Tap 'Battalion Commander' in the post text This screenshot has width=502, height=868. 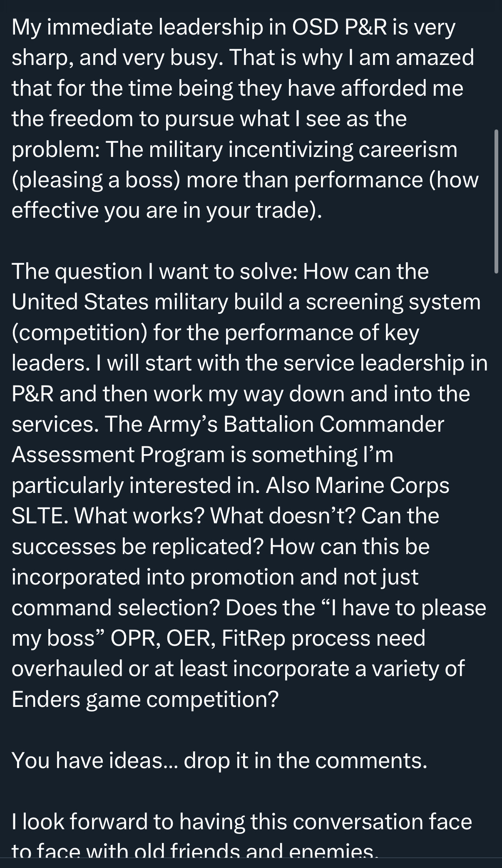pyautogui.click(x=334, y=424)
